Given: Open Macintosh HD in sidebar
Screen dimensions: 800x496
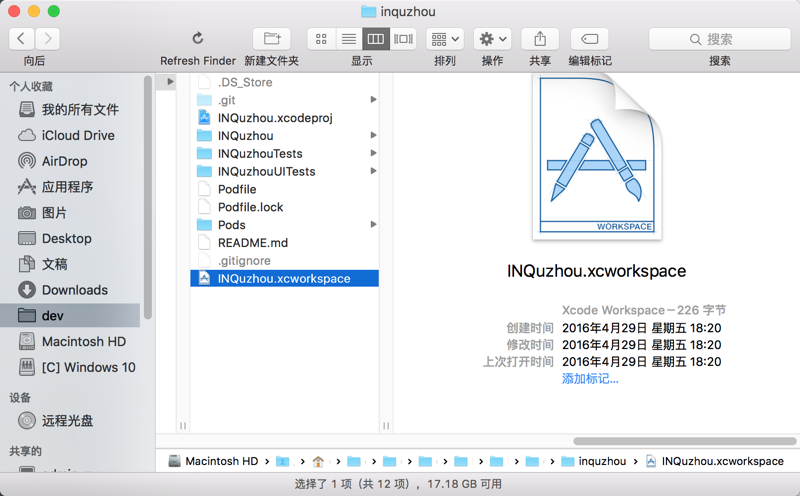Looking at the screenshot, I should [70, 341].
